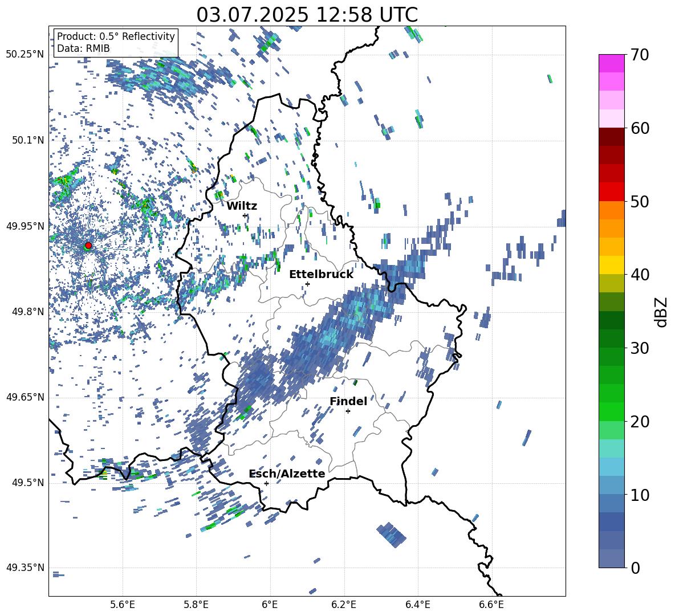Click the 50.1°N latitude tick label
Image resolution: width=675 pixels, height=616 pixels.
(x=27, y=140)
